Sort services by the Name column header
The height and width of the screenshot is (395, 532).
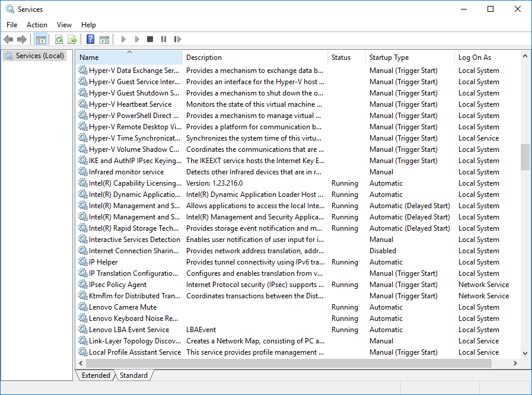coord(89,58)
